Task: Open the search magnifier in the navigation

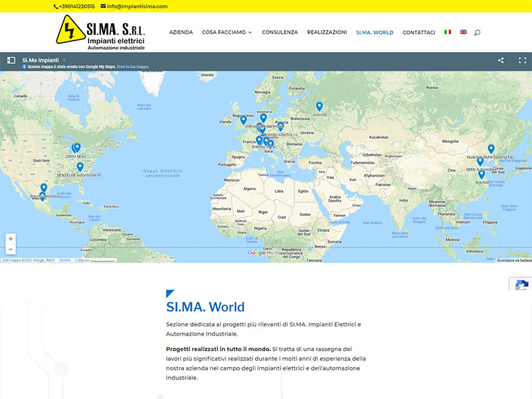Action: (x=477, y=33)
